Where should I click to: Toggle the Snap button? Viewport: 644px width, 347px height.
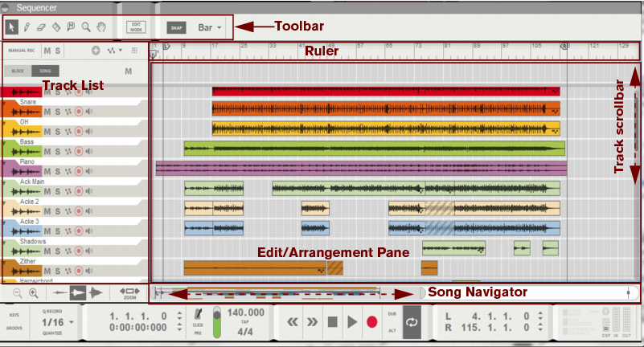click(x=176, y=27)
